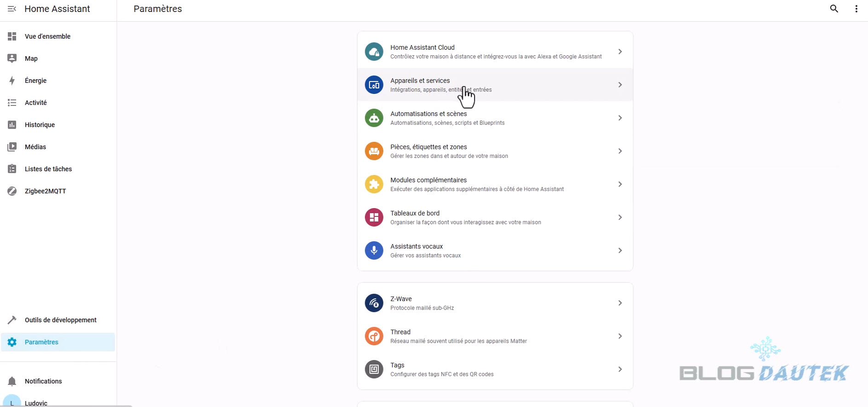
Task: Click the Assistants vocaux microphone icon
Action: coord(374,250)
